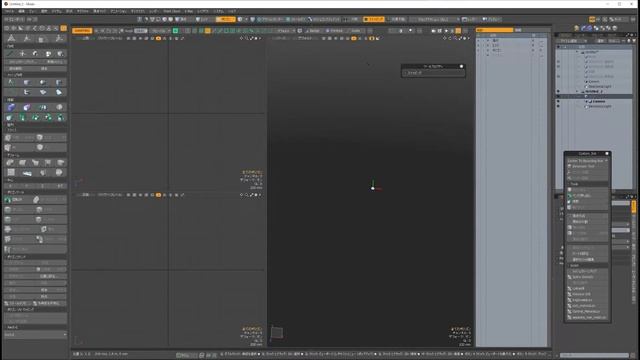Close the Custom Job floating palette
This screenshot has width=640, height=360.
click(x=607, y=153)
